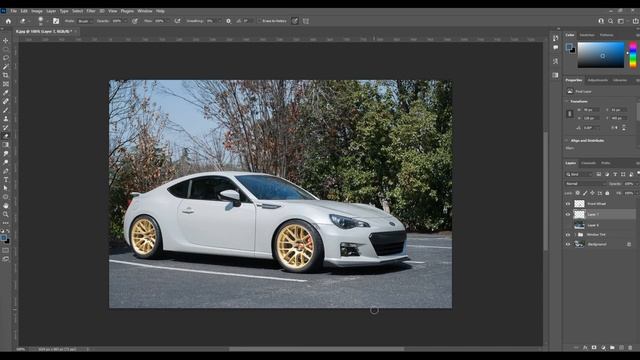Select the Lasso tool
This screenshot has height=360, width=640.
6,58
